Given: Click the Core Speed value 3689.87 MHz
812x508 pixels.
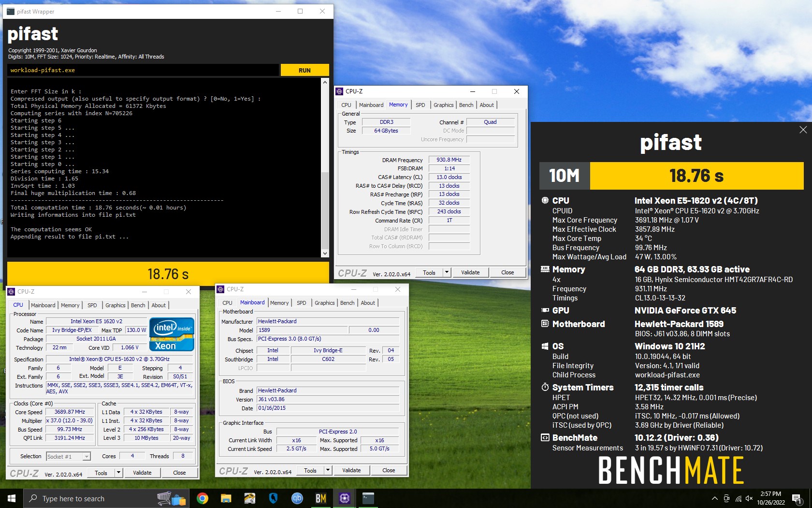Looking at the screenshot, I should point(70,412).
